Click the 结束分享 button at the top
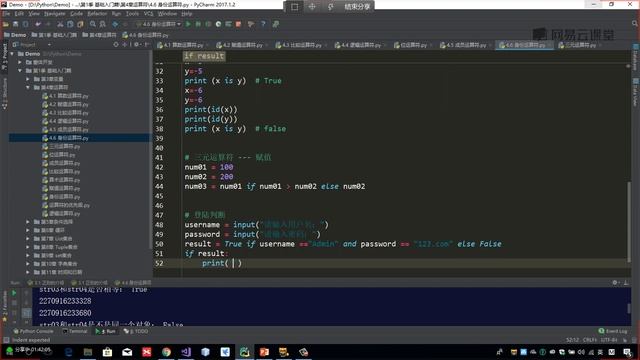640x360 pixels. click(357, 7)
